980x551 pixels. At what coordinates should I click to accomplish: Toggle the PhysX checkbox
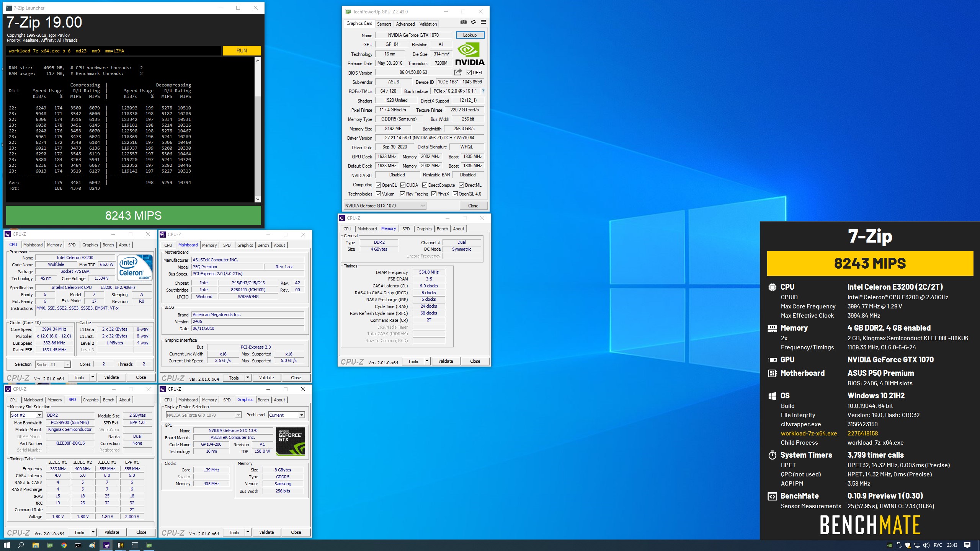click(x=434, y=194)
